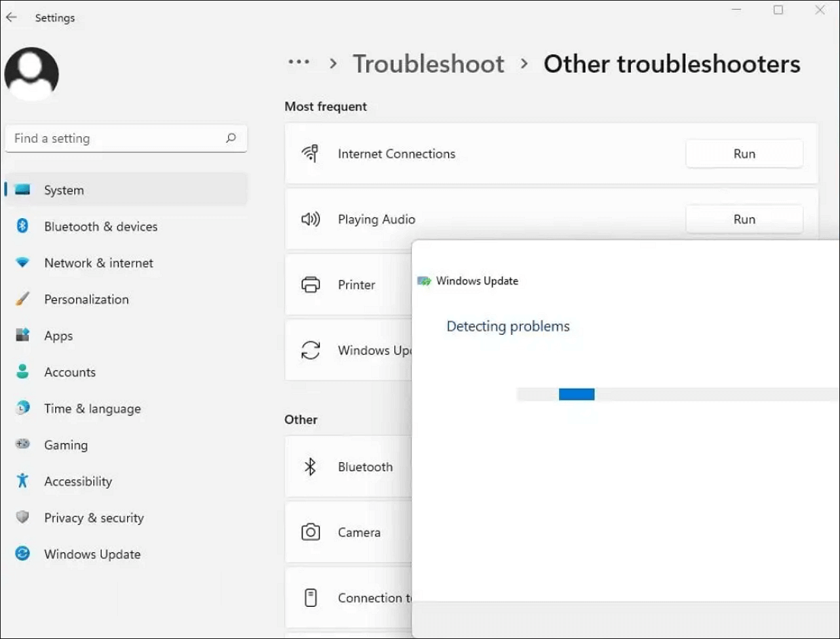Viewport: 840px width, 639px height.
Task: Click the Privacy & security shield icon
Action: coord(22,517)
